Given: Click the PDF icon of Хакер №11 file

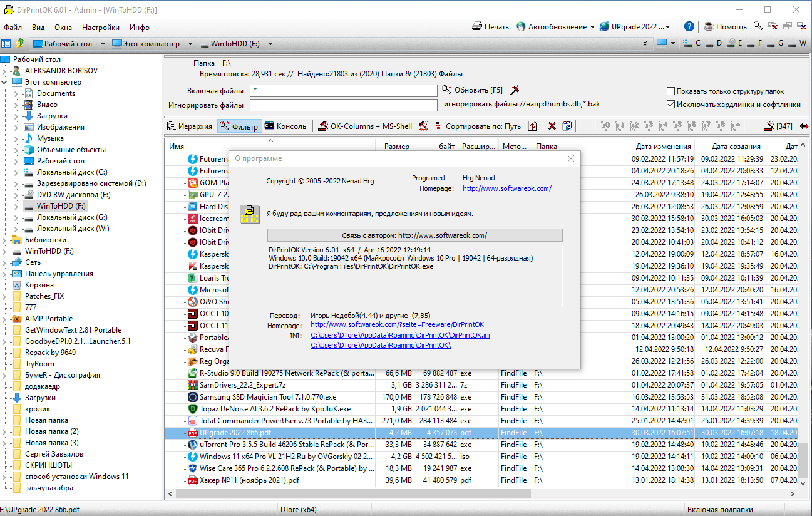Looking at the screenshot, I should pyautogui.click(x=193, y=480).
